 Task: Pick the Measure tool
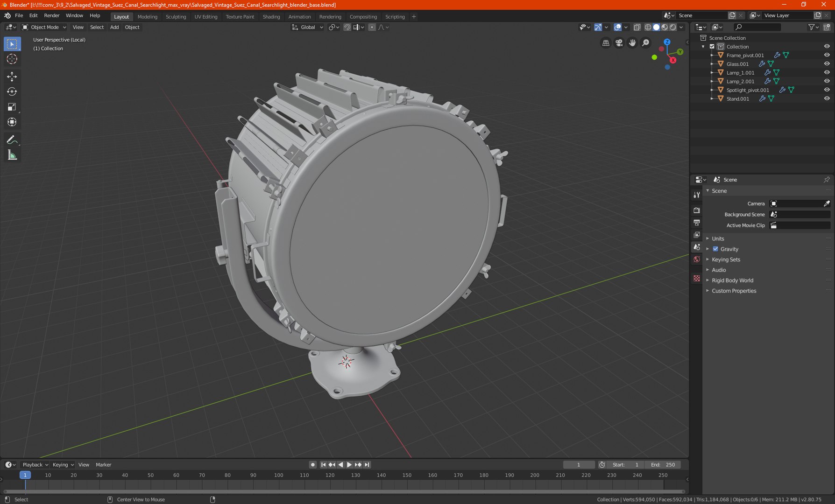(x=12, y=155)
